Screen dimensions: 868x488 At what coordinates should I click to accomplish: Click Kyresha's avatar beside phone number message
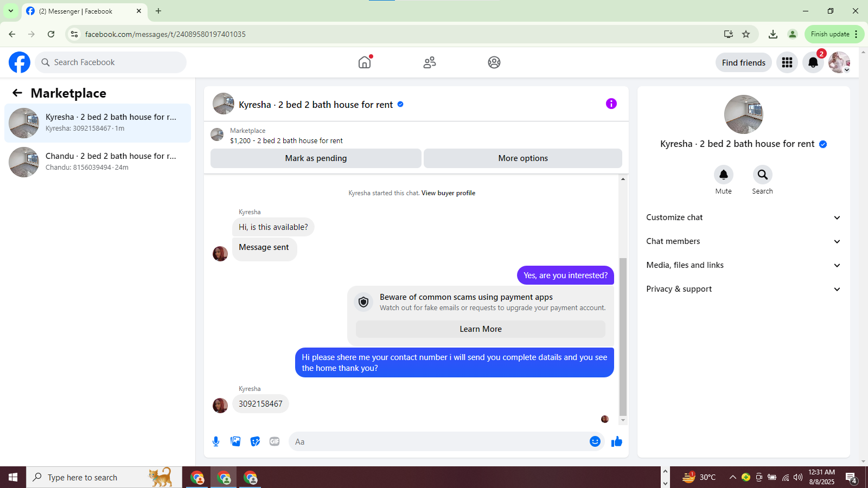point(220,406)
